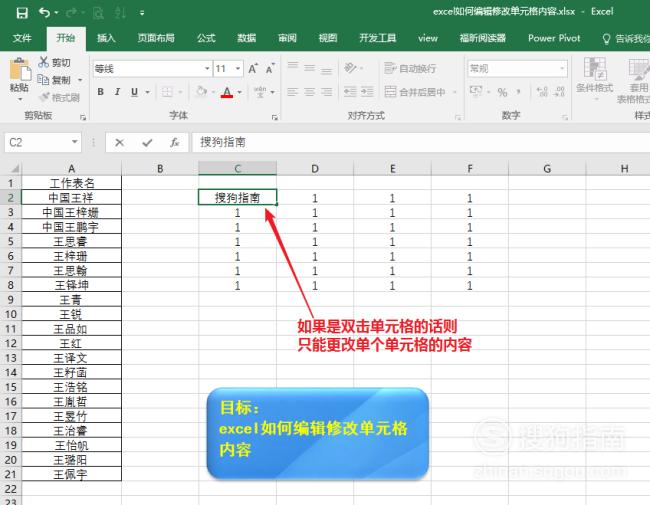Cancel the cell entry with X
The image size is (650, 505).
[x=119, y=143]
